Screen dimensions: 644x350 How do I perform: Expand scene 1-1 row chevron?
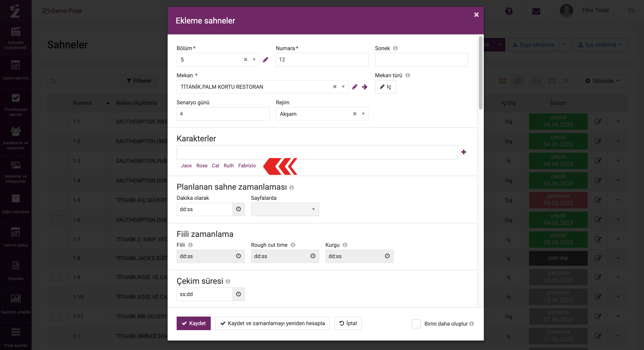click(x=618, y=121)
